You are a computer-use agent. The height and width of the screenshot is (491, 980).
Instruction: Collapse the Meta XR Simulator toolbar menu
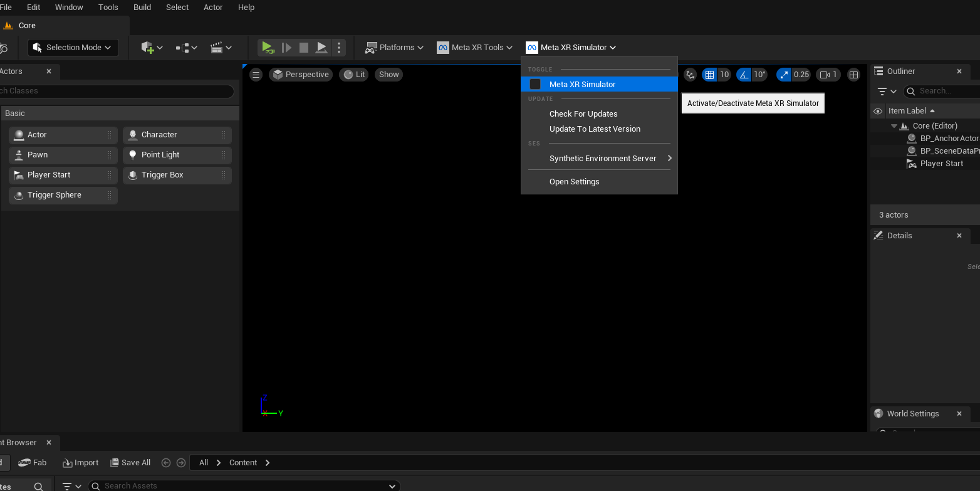point(571,47)
